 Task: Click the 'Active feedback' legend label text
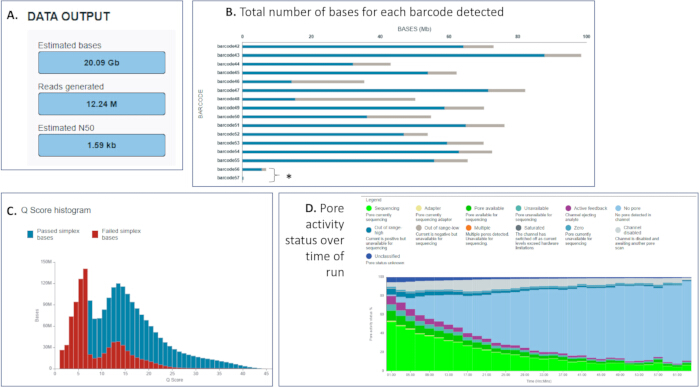[x=591, y=208]
